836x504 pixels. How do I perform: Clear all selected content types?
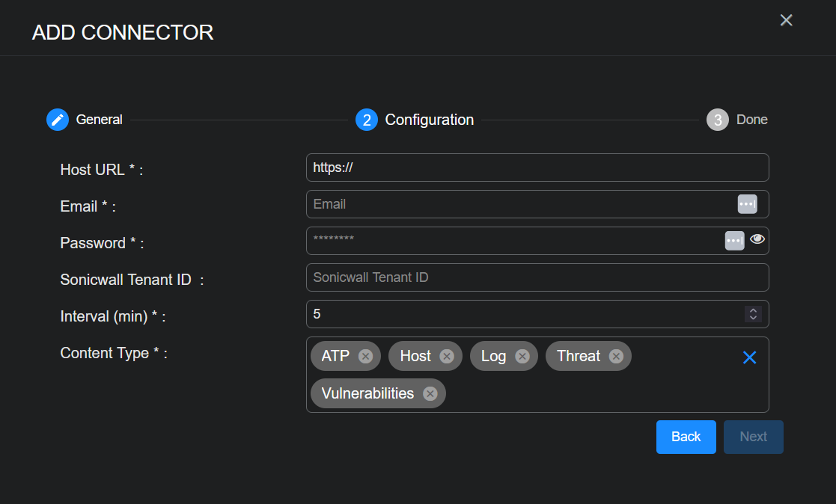(749, 357)
